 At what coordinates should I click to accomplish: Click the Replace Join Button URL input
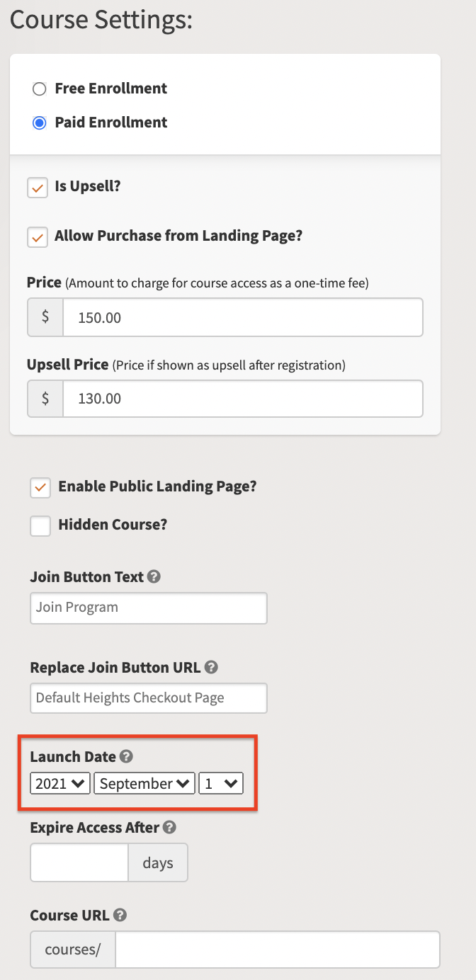click(x=149, y=698)
